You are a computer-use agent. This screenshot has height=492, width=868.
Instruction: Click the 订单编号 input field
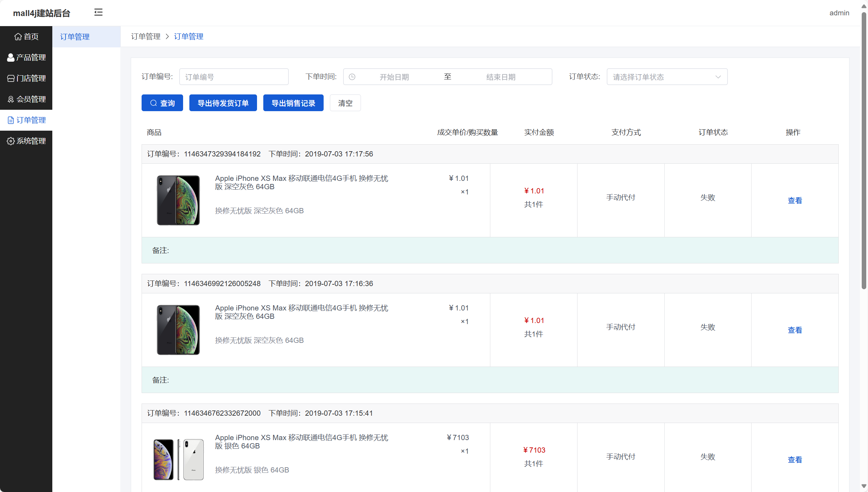(x=234, y=77)
